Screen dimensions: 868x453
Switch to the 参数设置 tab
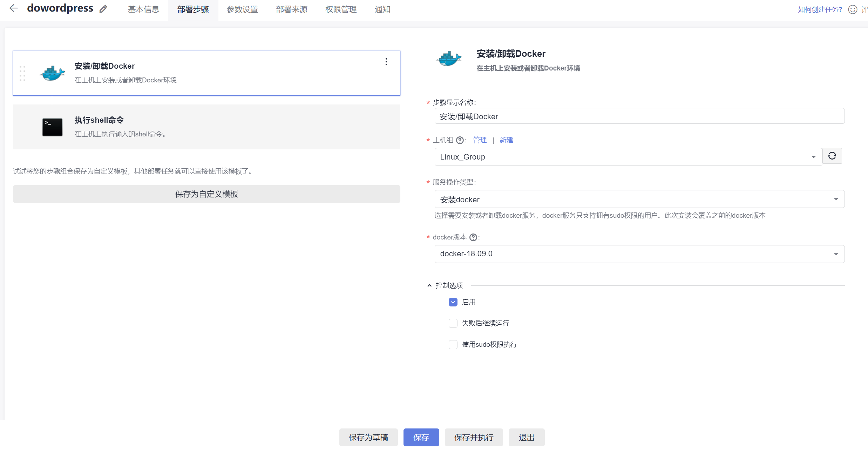pyautogui.click(x=242, y=9)
